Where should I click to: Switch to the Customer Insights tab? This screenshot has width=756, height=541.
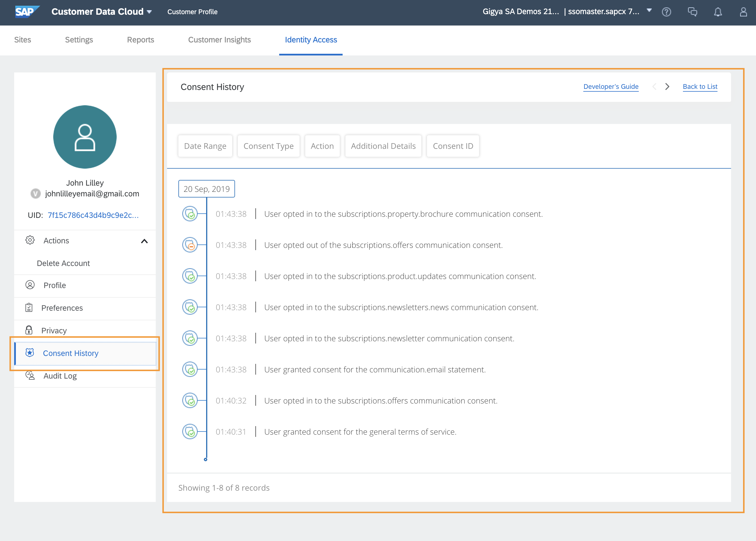tap(219, 40)
